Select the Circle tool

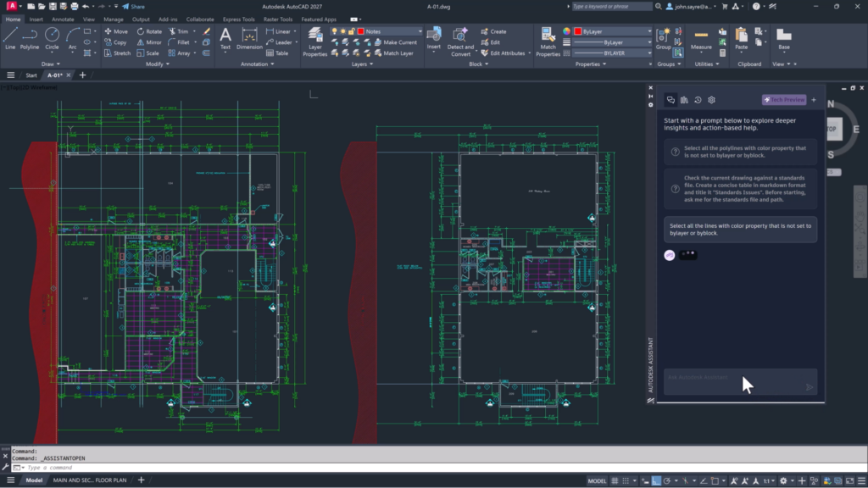pos(52,39)
